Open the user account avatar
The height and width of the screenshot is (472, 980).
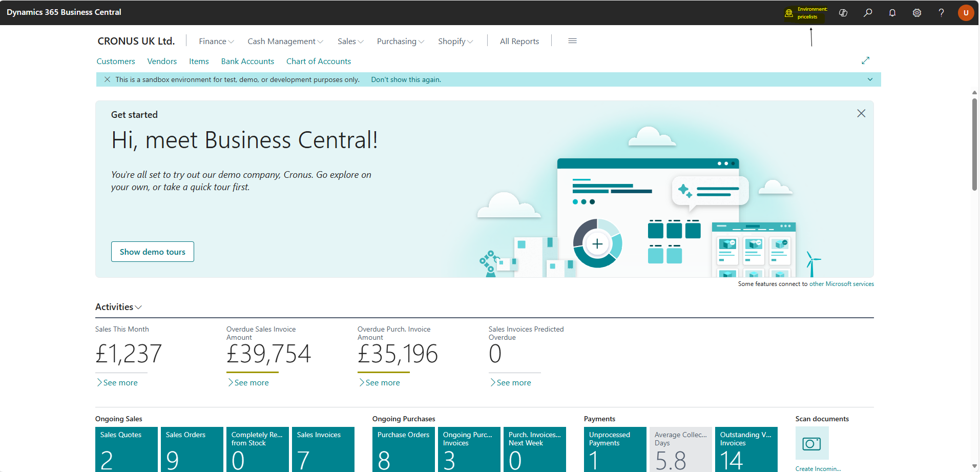(x=966, y=13)
